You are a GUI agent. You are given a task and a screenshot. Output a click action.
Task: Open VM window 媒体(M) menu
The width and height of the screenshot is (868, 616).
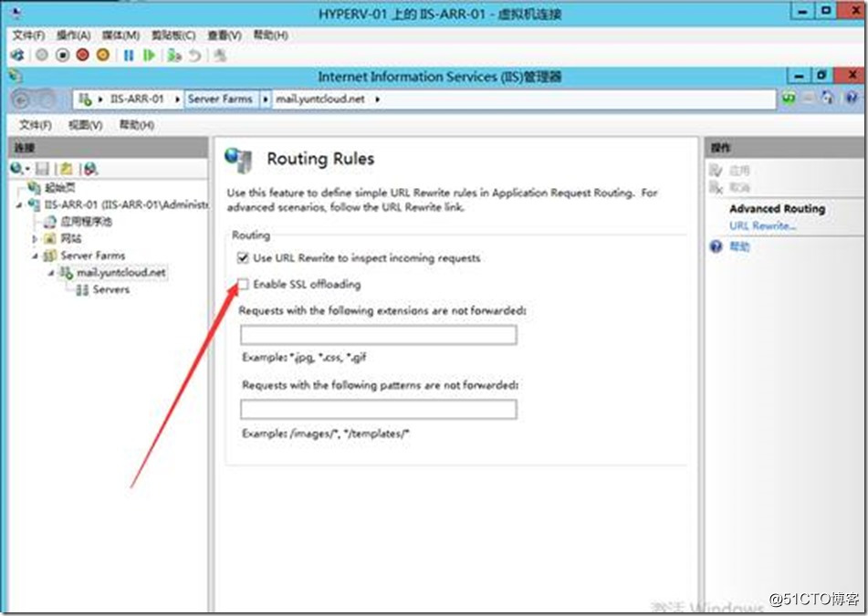tap(120, 36)
